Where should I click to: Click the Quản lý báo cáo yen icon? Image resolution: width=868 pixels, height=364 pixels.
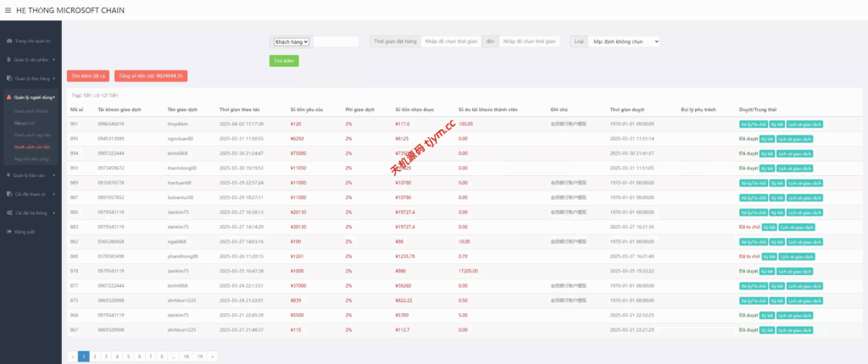(x=8, y=175)
